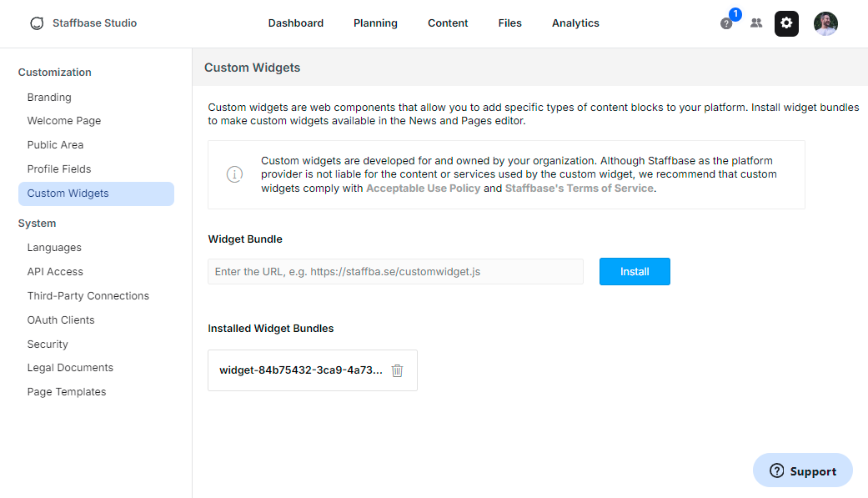Click the info icon in the notice box
The image size is (868, 498).
pyautogui.click(x=234, y=174)
